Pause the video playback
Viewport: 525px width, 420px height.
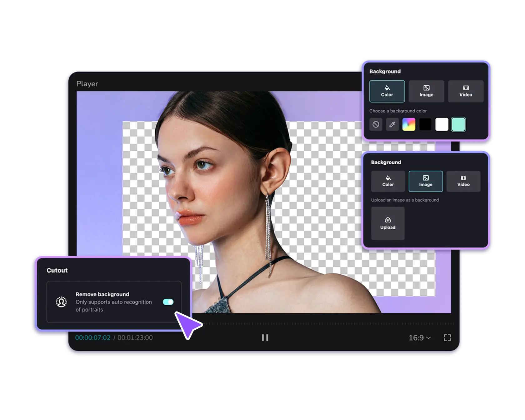[265, 337]
